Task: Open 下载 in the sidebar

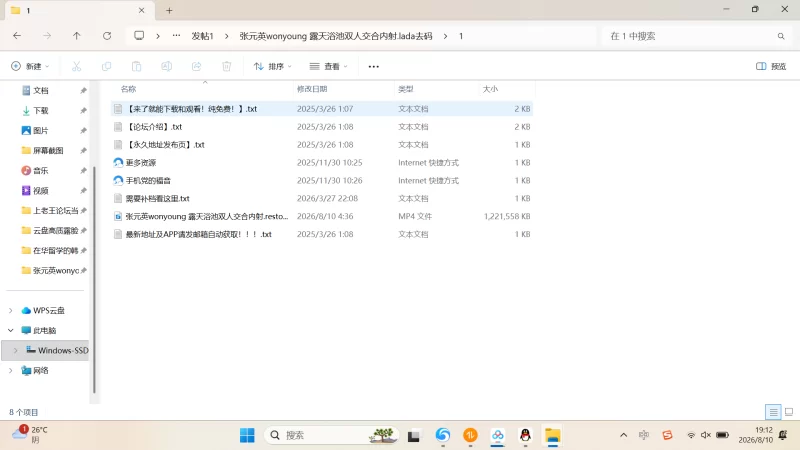Action: tap(41, 110)
